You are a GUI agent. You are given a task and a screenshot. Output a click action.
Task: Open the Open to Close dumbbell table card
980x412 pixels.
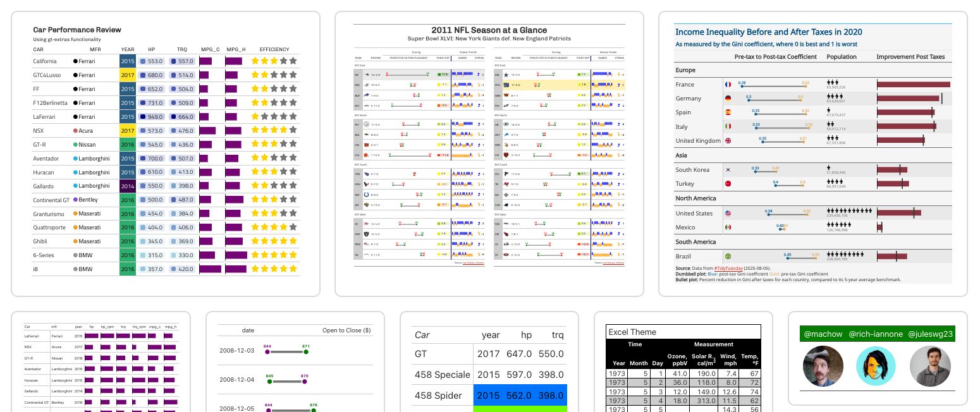(295, 361)
